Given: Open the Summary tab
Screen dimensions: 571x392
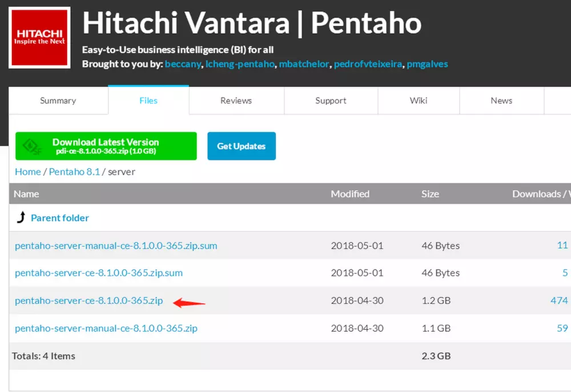Looking at the screenshot, I should 58,100.
